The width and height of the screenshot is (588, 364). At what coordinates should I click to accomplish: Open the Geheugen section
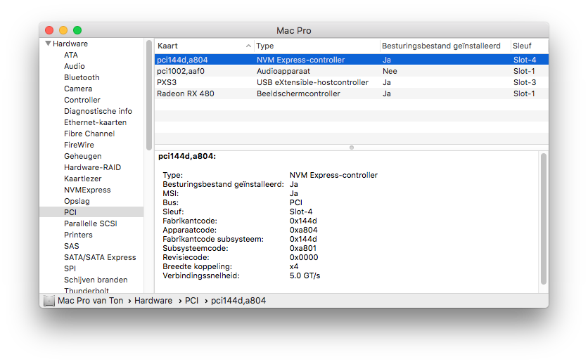pos(82,156)
